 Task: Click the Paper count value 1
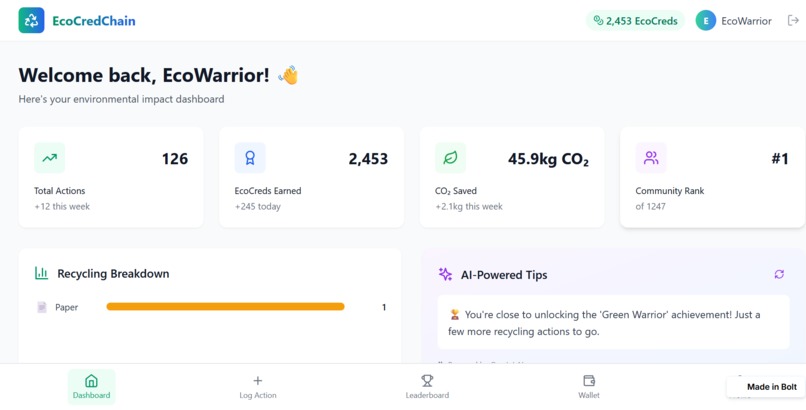point(383,307)
